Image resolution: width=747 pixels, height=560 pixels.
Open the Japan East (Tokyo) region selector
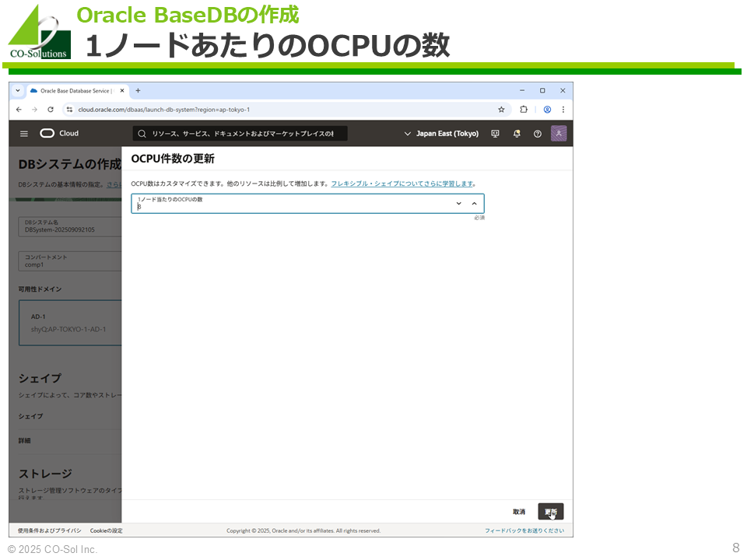coord(441,134)
